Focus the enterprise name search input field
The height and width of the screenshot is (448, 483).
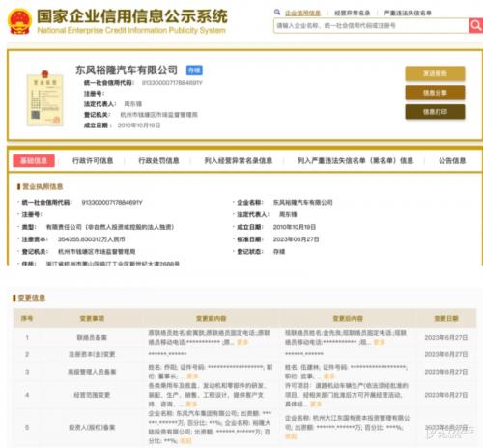pos(371,25)
